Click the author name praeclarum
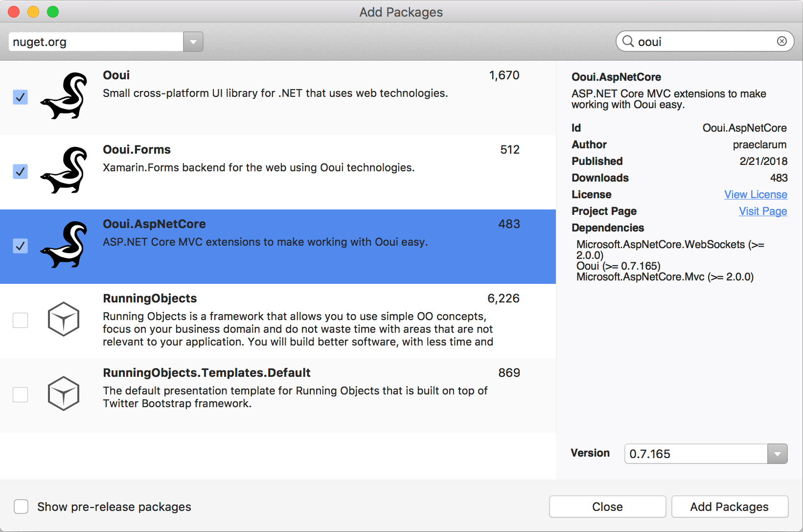This screenshot has width=803, height=532. tap(759, 144)
